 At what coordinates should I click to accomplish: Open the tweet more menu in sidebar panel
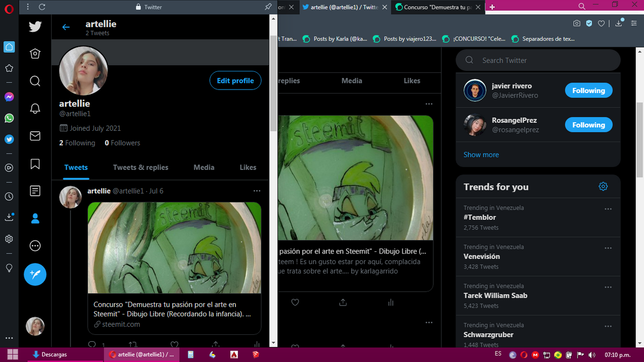coord(257,191)
